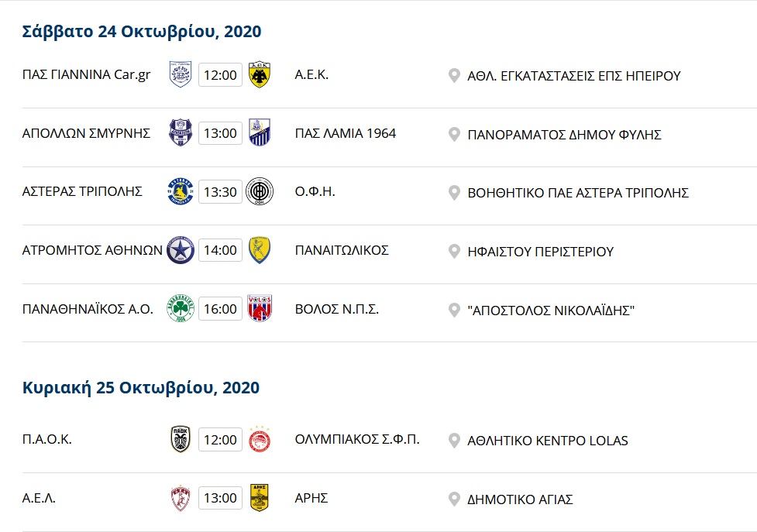Image resolution: width=757 pixels, height=532 pixels.
Task: Click the Apollon Smyrnis team logo
Action: pos(181,133)
